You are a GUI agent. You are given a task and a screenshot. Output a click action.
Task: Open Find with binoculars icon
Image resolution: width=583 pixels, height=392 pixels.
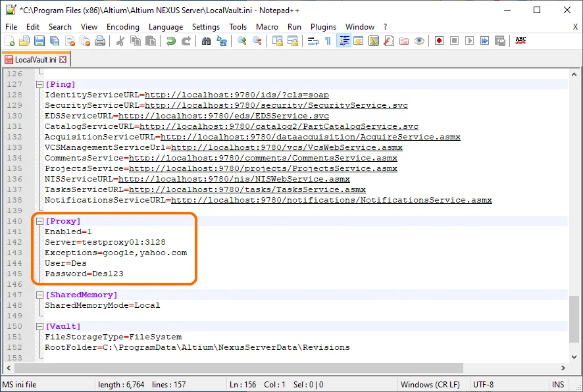pyautogui.click(x=206, y=41)
